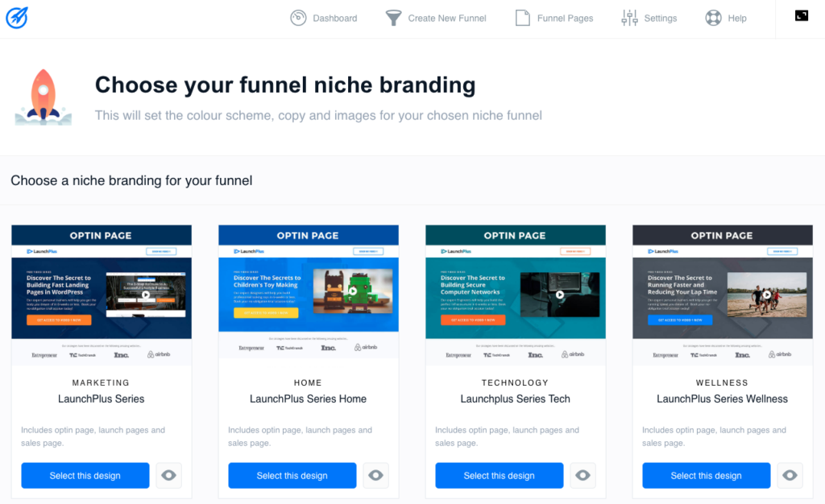
Task: Preview the Home design with eye icon
Action: (375, 476)
